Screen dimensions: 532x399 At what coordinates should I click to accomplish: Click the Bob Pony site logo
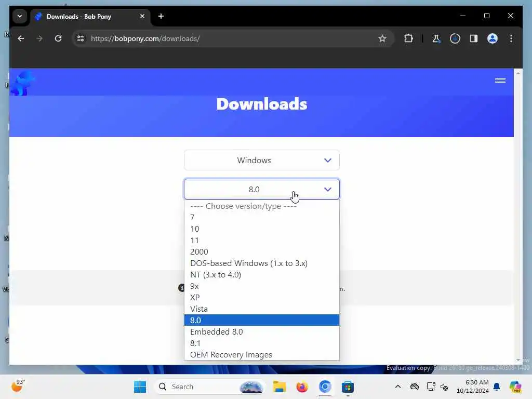tap(22, 83)
